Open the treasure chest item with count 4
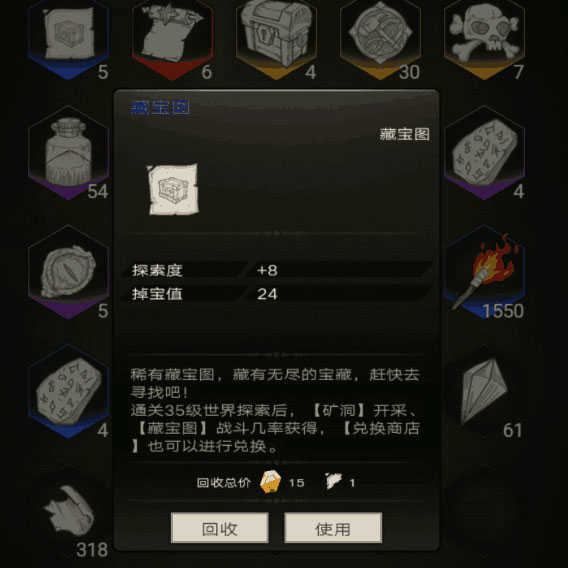This screenshot has height=568, width=568. [x=276, y=38]
